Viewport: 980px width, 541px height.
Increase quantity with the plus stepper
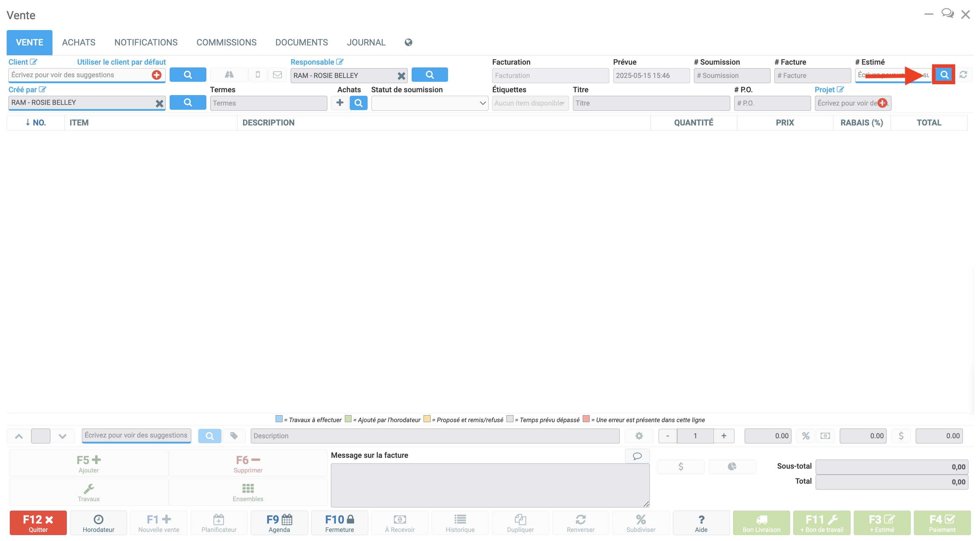(723, 436)
